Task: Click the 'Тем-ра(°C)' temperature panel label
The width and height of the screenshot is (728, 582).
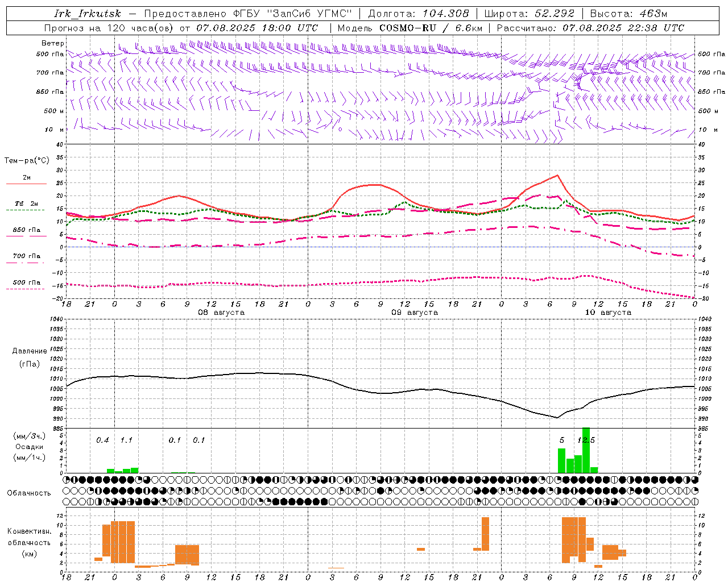Action: 27,161
